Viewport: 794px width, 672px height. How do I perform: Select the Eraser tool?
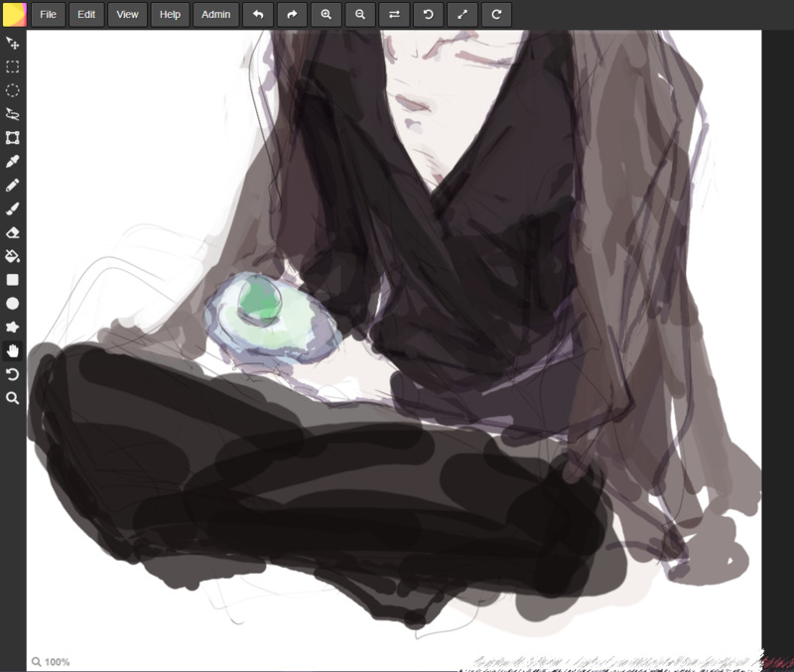[13, 232]
